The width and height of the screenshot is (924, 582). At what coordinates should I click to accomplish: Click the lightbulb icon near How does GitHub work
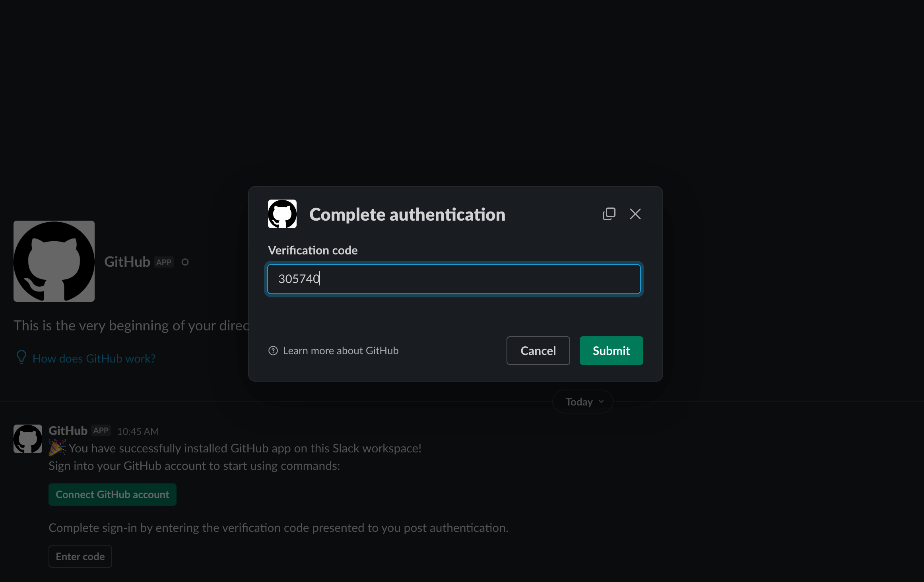(21, 357)
